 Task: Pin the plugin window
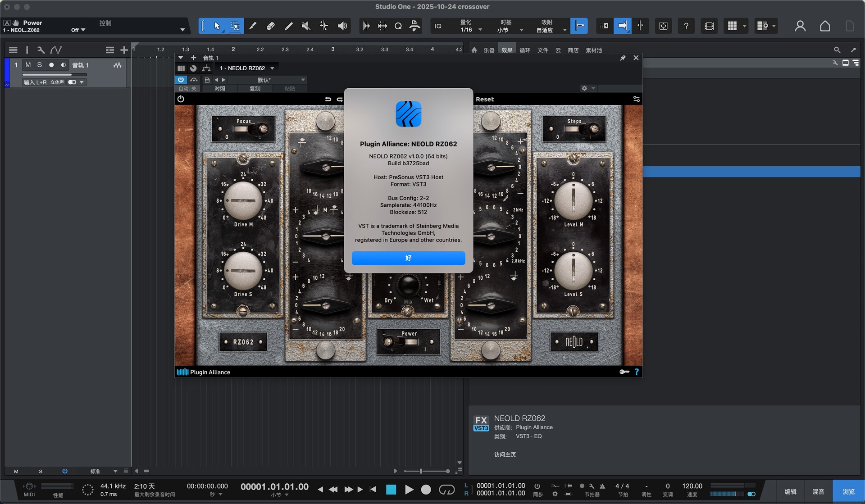pyautogui.click(x=623, y=58)
